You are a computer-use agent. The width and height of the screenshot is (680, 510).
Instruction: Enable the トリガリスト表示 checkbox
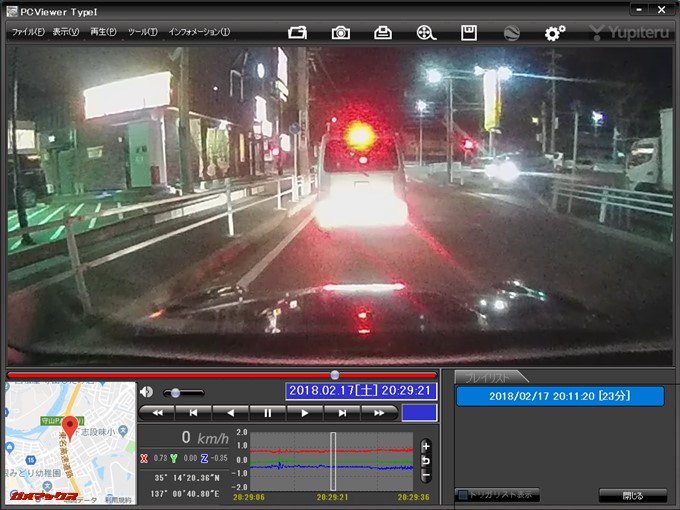462,495
